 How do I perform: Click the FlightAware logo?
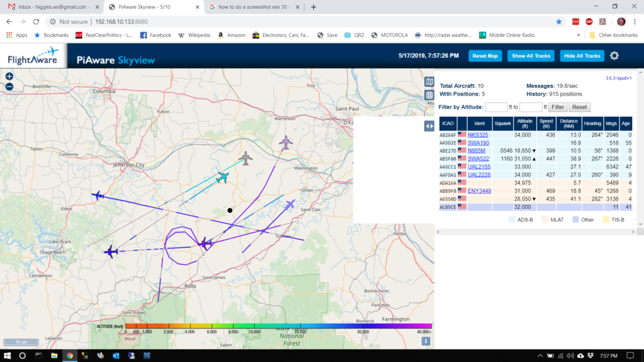[x=33, y=56]
